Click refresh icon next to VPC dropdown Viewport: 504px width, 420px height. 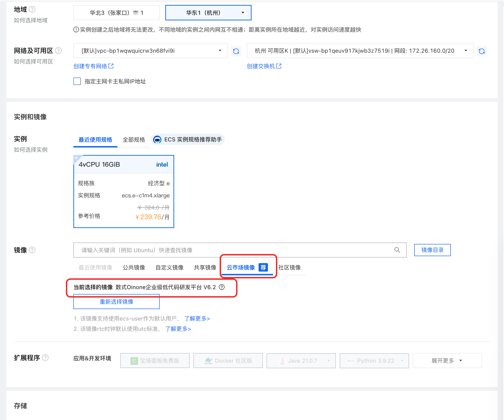236,51
